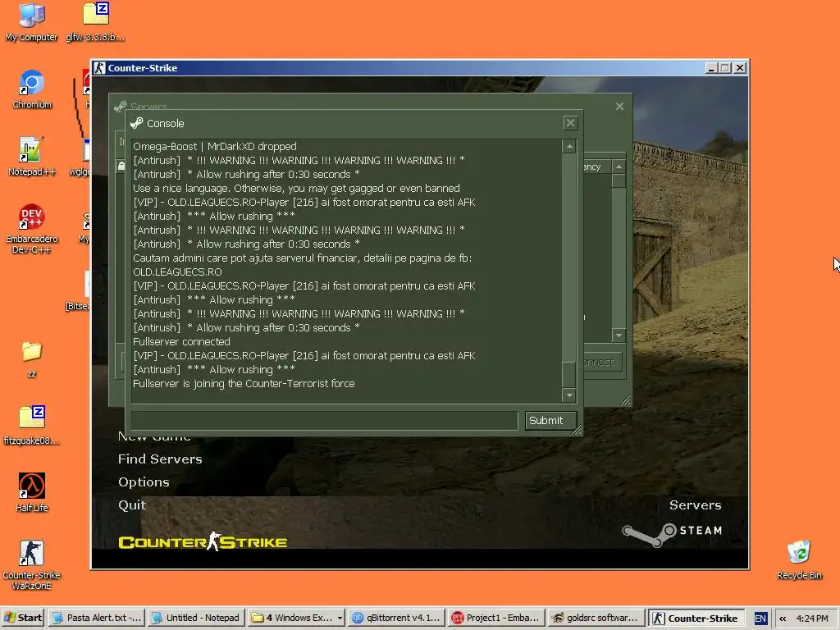
Task: Click Servers list scrollbar down arrow
Action: (619, 336)
